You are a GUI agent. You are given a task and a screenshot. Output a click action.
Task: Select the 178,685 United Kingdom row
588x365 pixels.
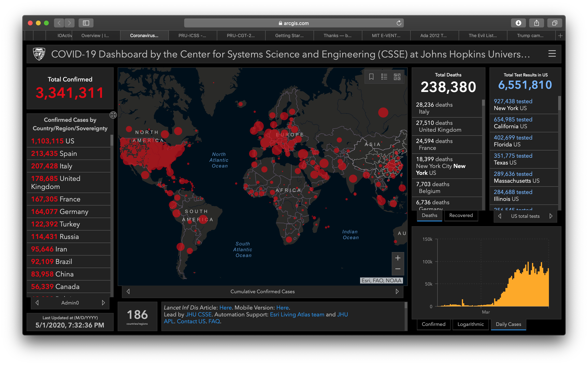pos(69,182)
